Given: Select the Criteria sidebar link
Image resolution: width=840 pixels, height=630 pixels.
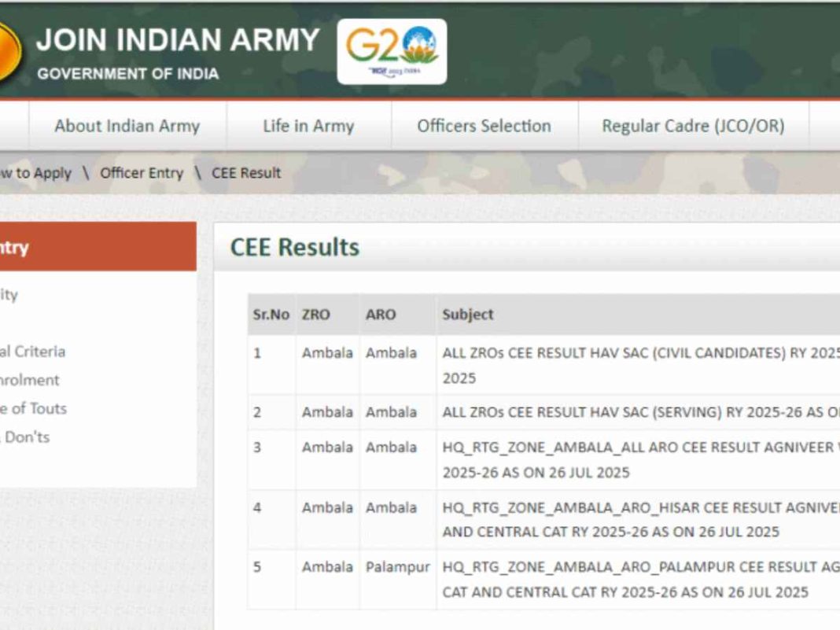Looking at the screenshot, I should pos(35,351).
